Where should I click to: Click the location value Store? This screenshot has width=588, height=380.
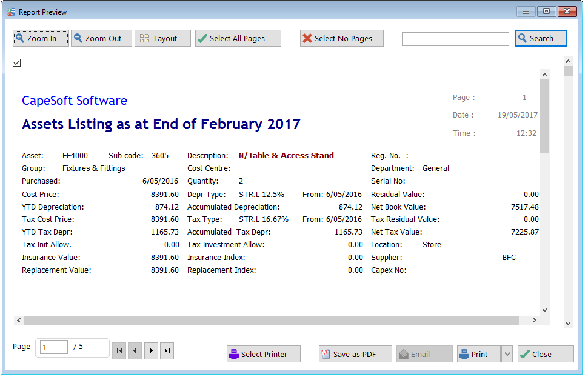432,245
